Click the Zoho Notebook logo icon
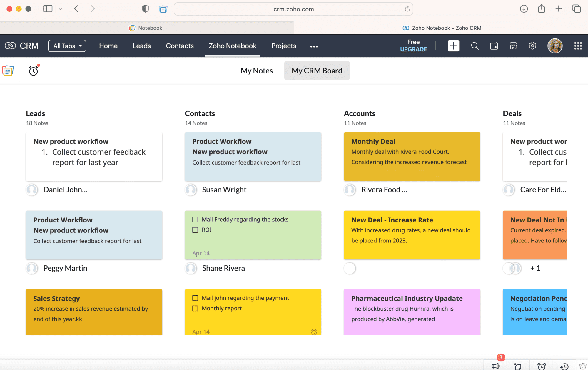Image resolution: width=588 pixels, height=370 pixels. pyautogui.click(x=8, y=71)
